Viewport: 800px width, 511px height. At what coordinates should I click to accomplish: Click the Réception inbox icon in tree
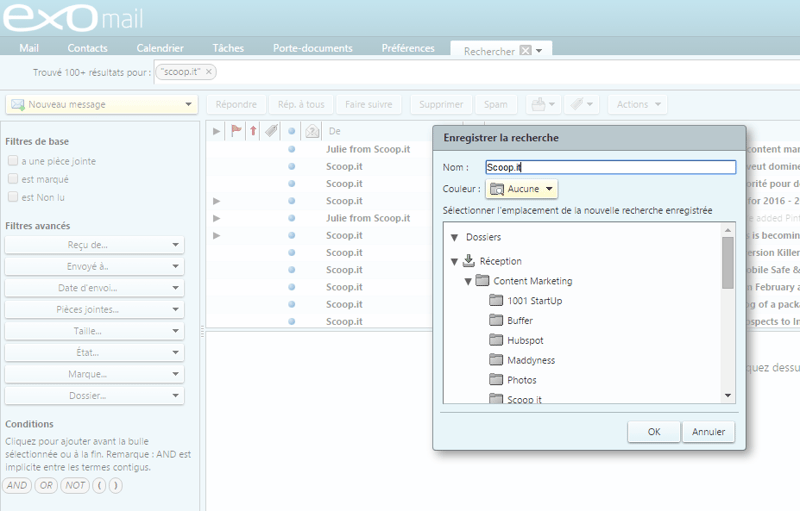click(468, 261)
